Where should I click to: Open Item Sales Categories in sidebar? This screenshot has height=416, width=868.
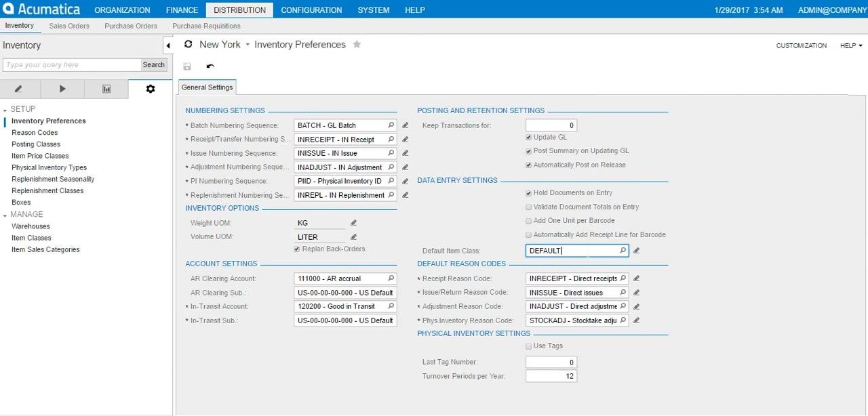tap(45, 249)
